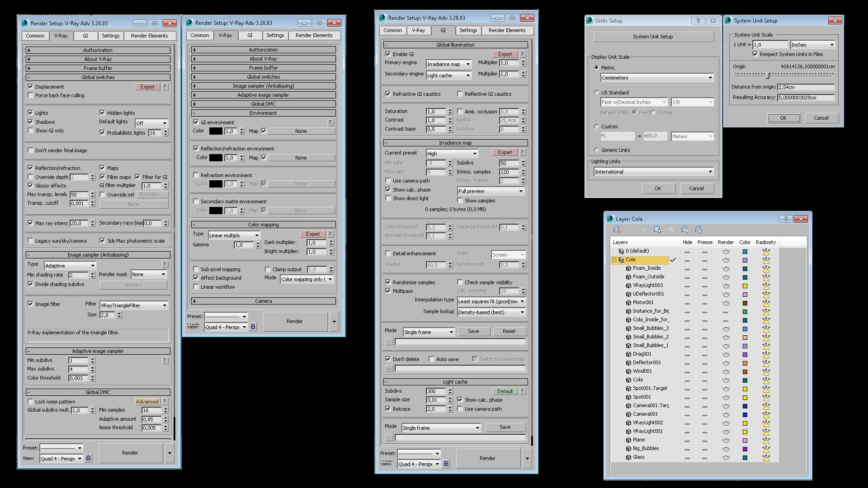Viewport: 868px width, 488px height.
Task: Toggle the Enable GI checkbox
Action: [388, 54]
